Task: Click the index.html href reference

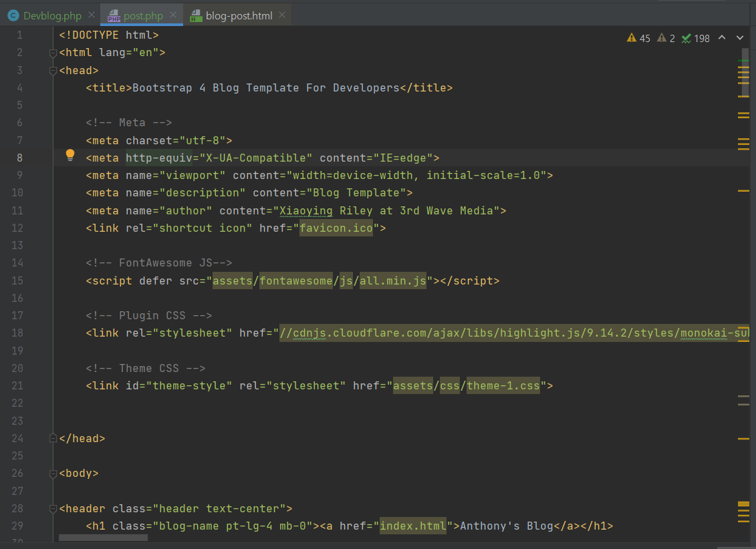Action: pyautogui.click(x=413, y=526)
